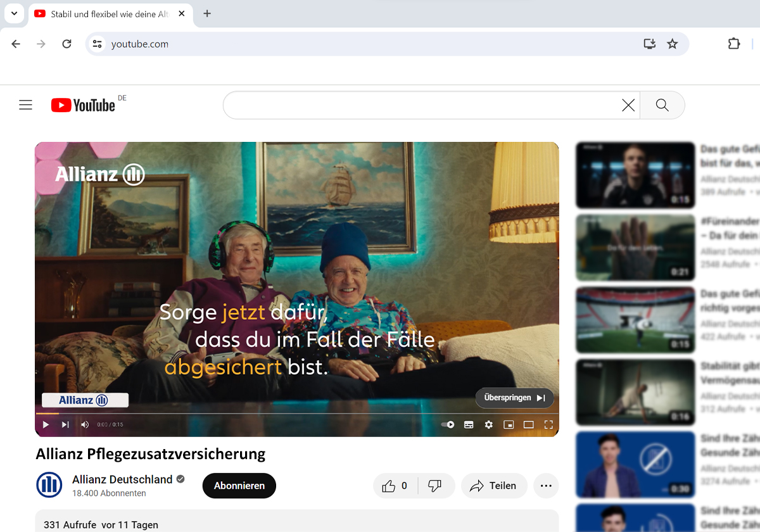
Task: Go to YouTube home via logo
Action: click(x=83, y=105)
